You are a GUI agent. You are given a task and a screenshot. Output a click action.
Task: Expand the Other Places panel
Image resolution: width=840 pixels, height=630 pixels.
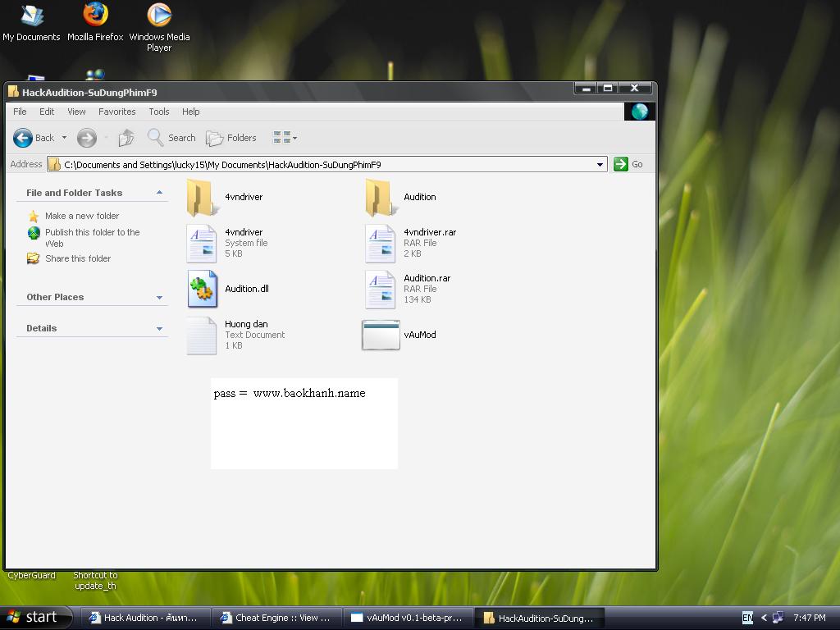(x=159, y=298)
